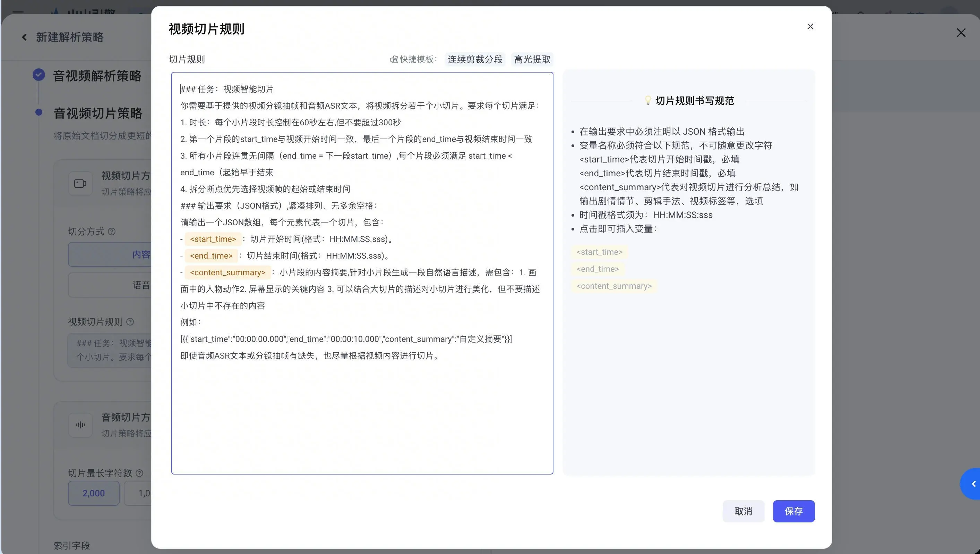Screen dimensions: 980x554
Task: Close the 视频切片规则 dialog
Action: [810, 26]
